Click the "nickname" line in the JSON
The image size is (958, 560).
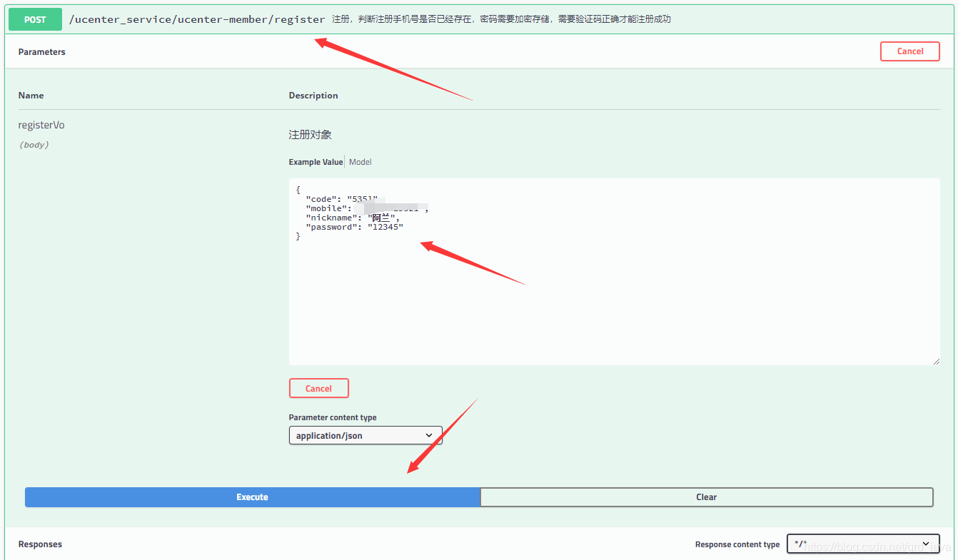[352, 218]
